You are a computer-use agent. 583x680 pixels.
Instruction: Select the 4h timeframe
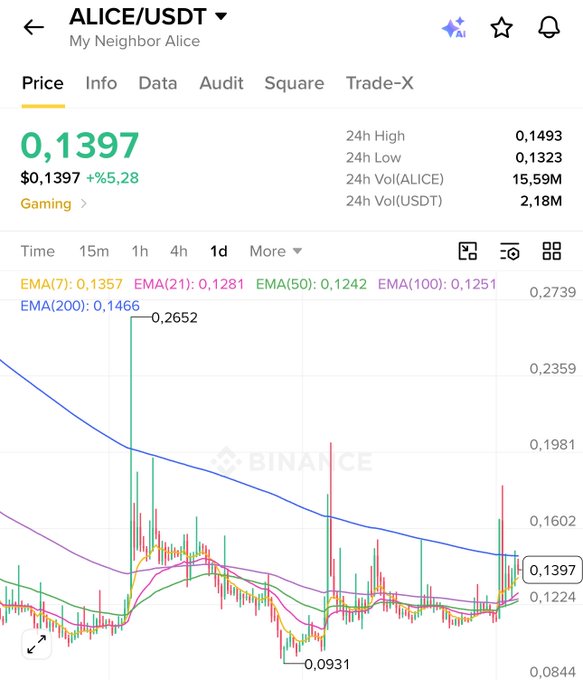point(179,251)
